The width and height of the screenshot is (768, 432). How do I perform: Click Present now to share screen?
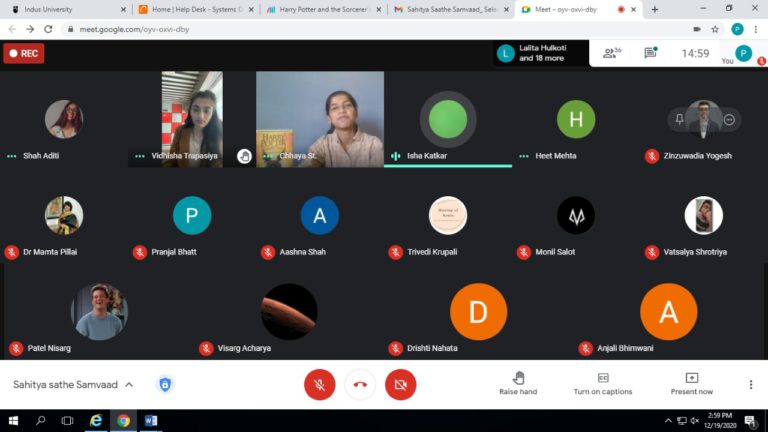(691, 383)
